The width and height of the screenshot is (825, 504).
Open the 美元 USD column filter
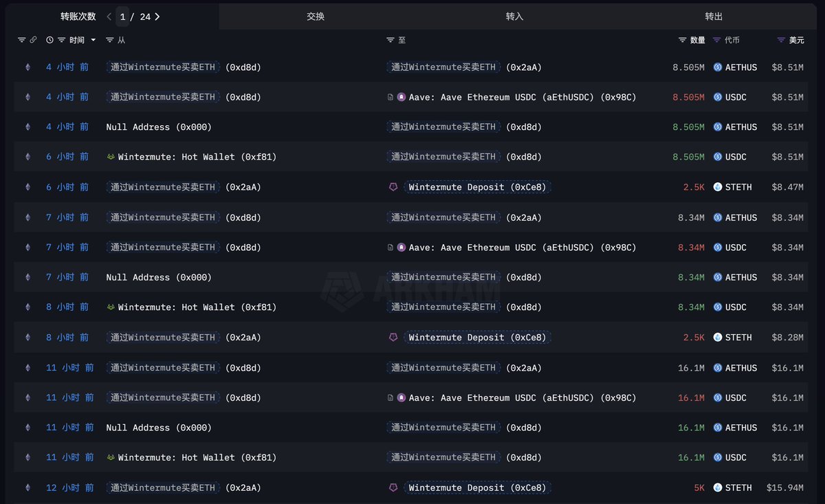781,41
